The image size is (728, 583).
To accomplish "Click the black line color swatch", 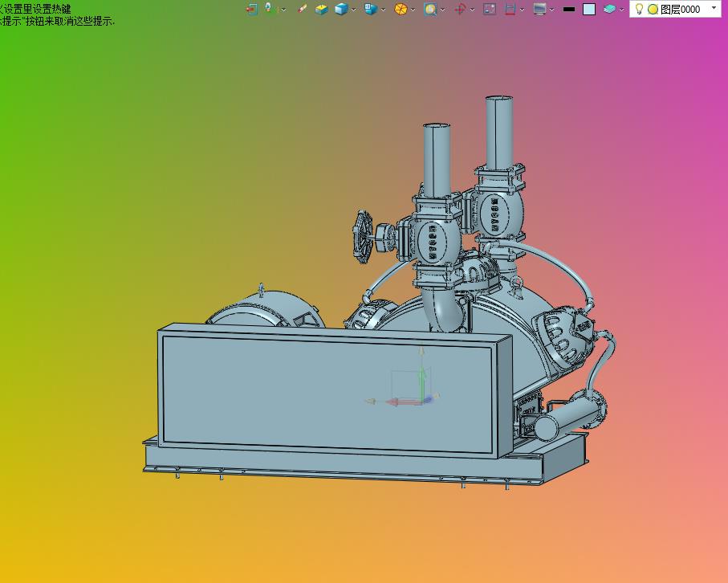I will 569,9.
